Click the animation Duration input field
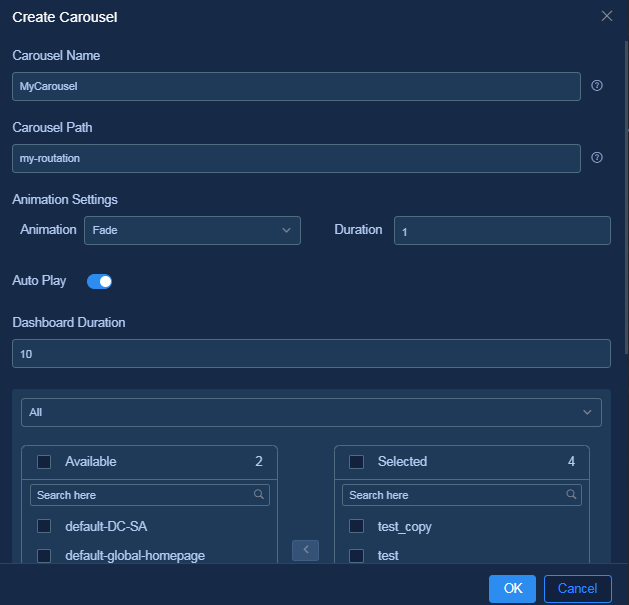This screenshot has height=605, width=629. click(502, 230)
